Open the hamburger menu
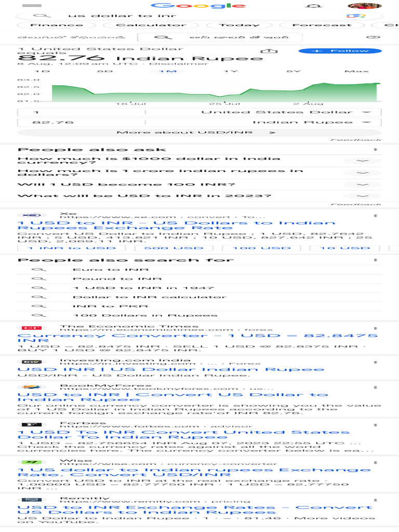The image size is (399, 532). [32, 5]
